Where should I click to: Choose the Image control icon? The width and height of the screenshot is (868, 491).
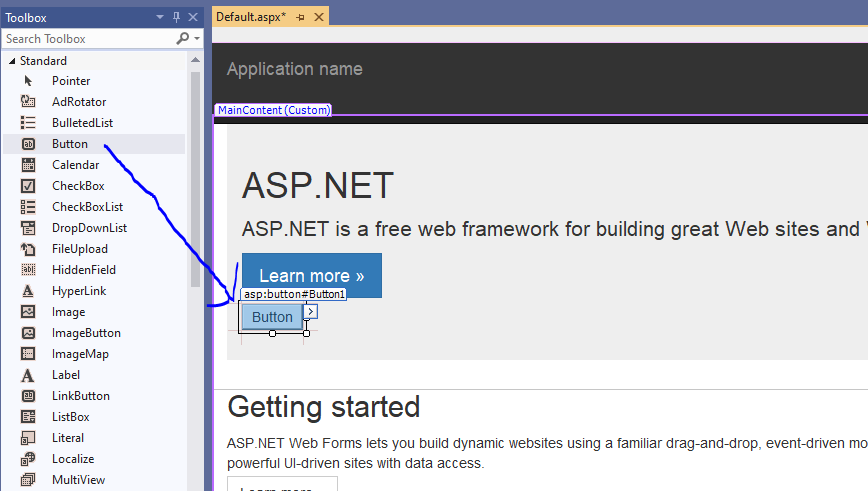pyautogui.click(x=28, y=312)
